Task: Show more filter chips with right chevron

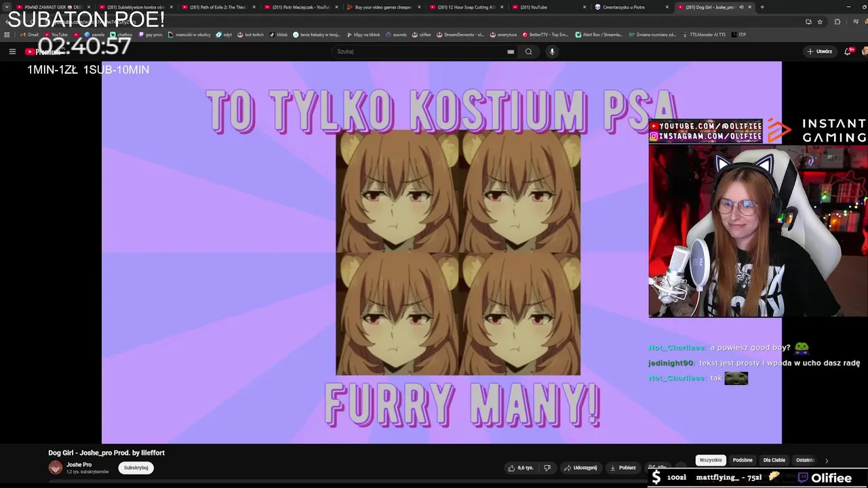Action: click(x=826, y=461)
